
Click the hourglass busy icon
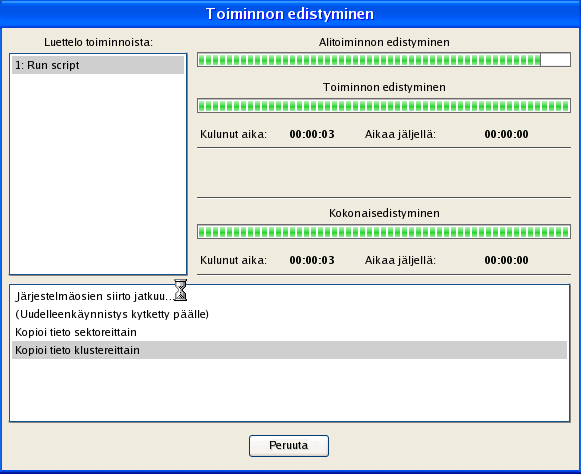(x=180, y=290)
